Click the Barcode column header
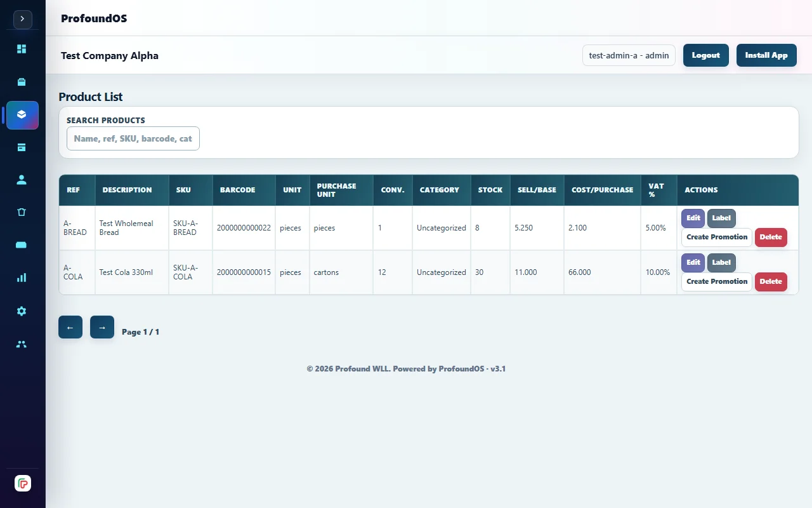 coord(244,190)
